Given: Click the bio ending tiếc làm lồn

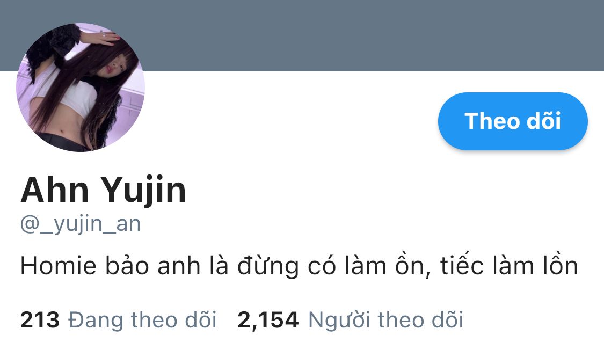Looking at the screenshot, I should (509, 266).
